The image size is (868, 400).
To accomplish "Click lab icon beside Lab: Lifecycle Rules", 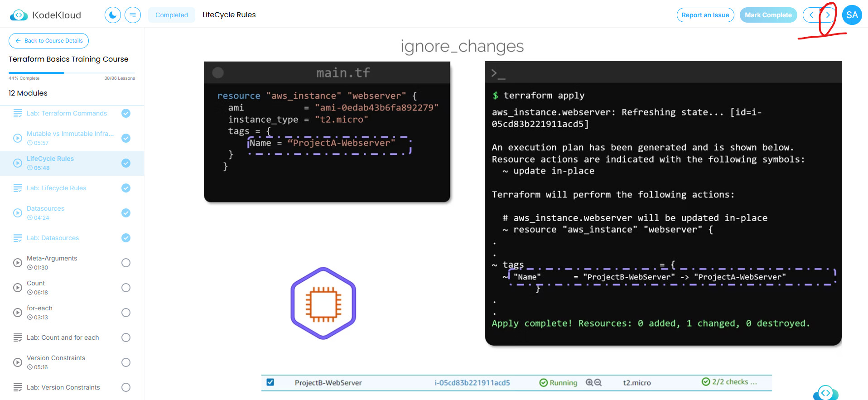I will tap(18, 188).
